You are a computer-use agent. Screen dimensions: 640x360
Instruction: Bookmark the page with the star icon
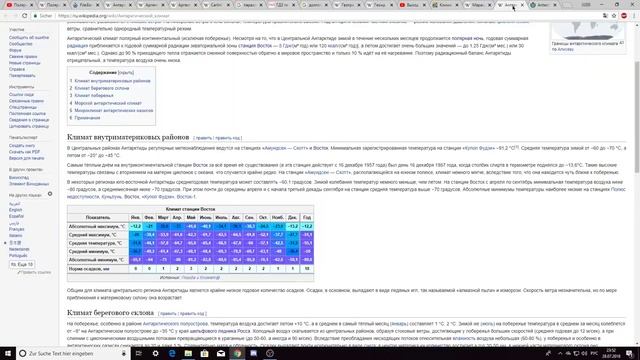(x=614, y=16)
